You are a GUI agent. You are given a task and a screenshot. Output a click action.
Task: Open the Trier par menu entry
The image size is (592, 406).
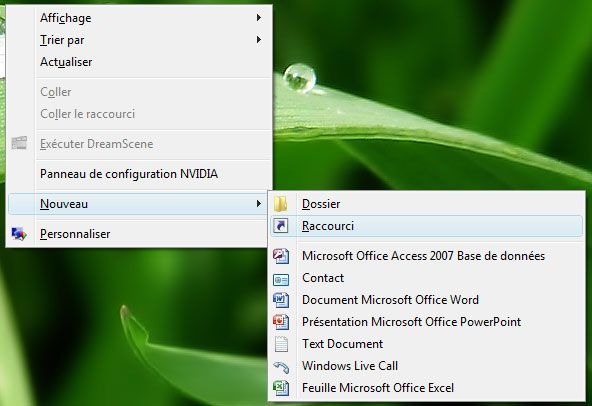click(139, 40)
